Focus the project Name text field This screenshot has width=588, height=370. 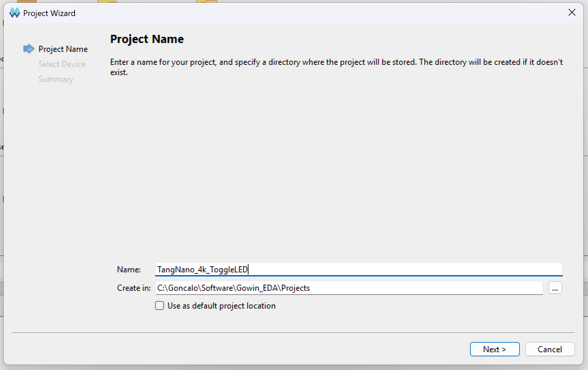pos(359,269)
